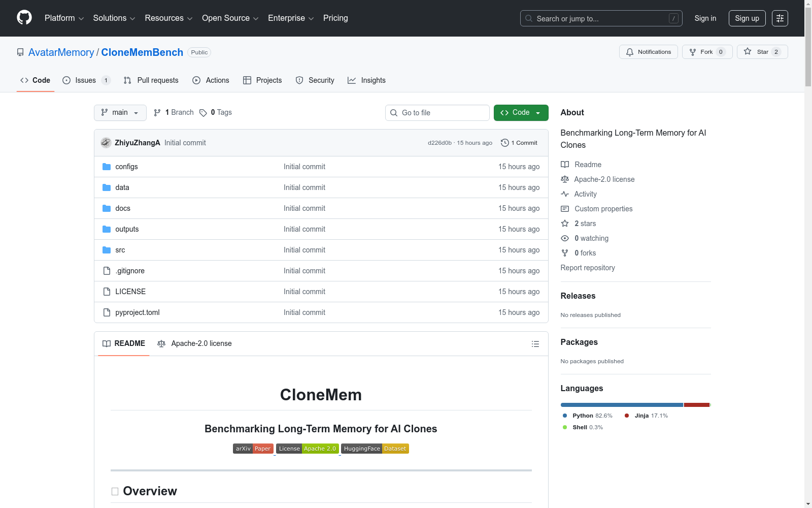Open the Pricing link

pos(335,18)
